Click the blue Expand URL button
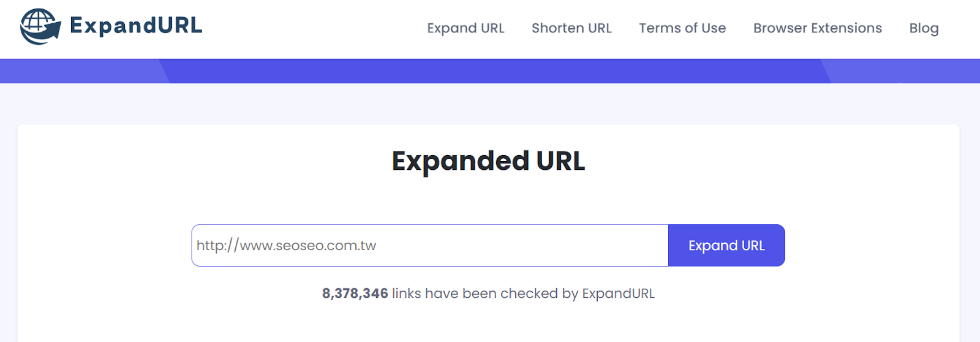 (726, 245)
